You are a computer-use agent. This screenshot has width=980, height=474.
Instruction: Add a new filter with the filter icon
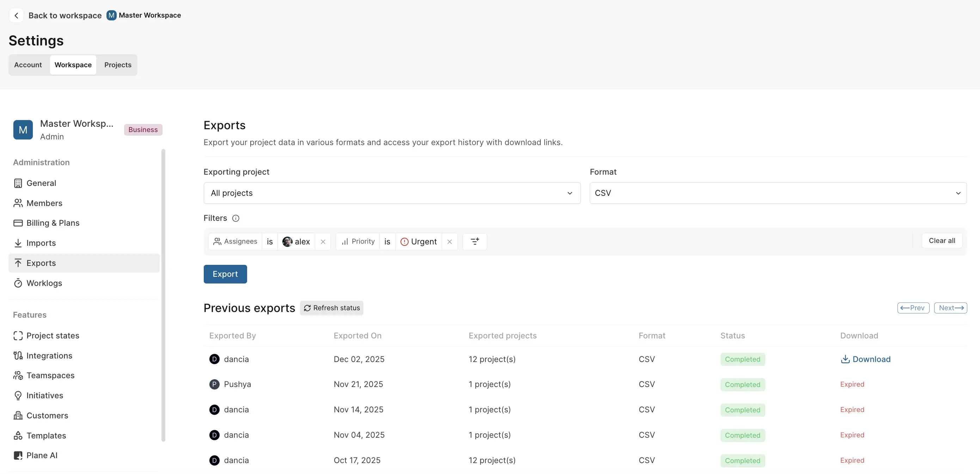click(x=474, y=241)
